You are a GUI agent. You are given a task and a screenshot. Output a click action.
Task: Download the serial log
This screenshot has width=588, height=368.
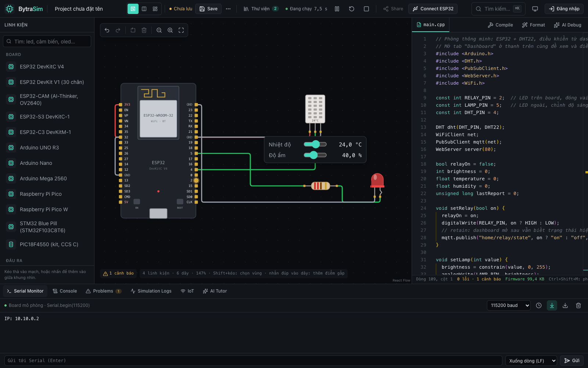565,305
